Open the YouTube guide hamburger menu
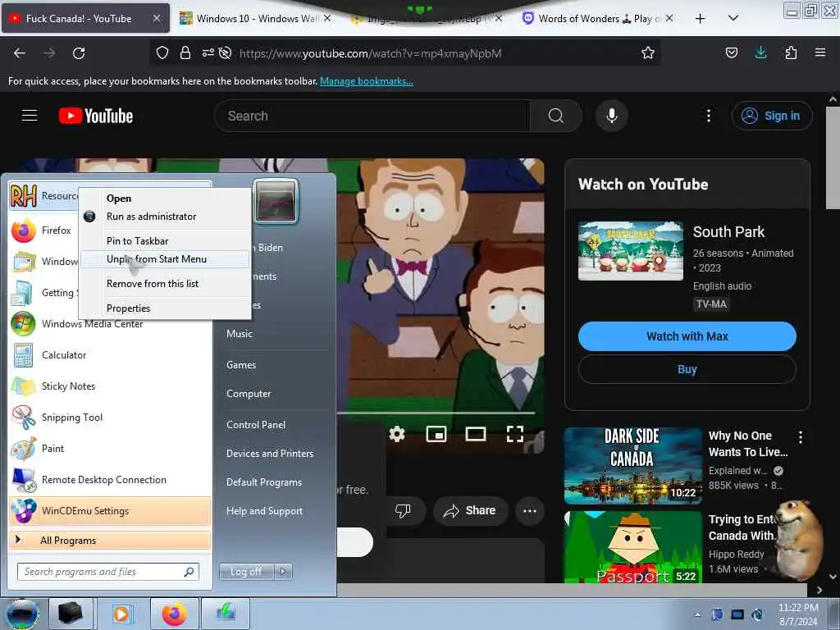This screenshot has height=630, width=840. coord(30,115)
